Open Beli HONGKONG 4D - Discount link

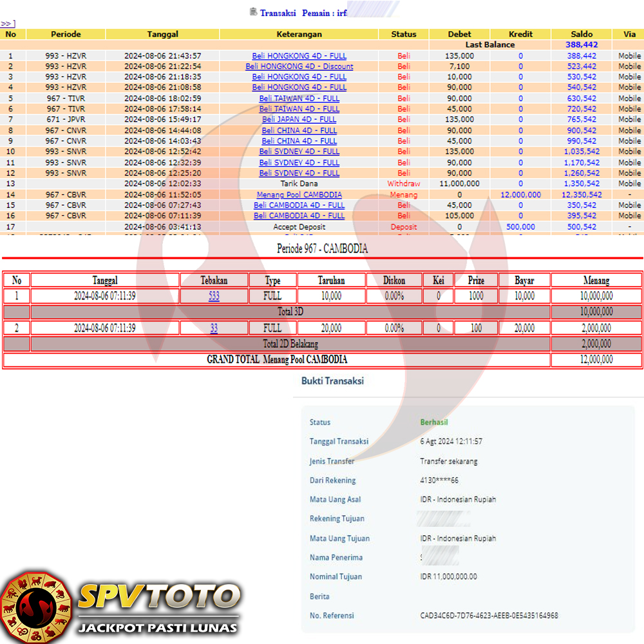(299, 66)
